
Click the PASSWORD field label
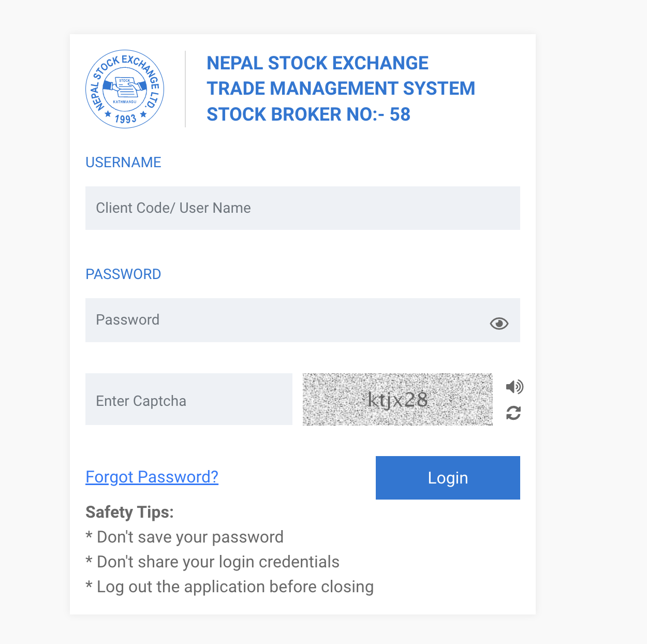(123, 274)
